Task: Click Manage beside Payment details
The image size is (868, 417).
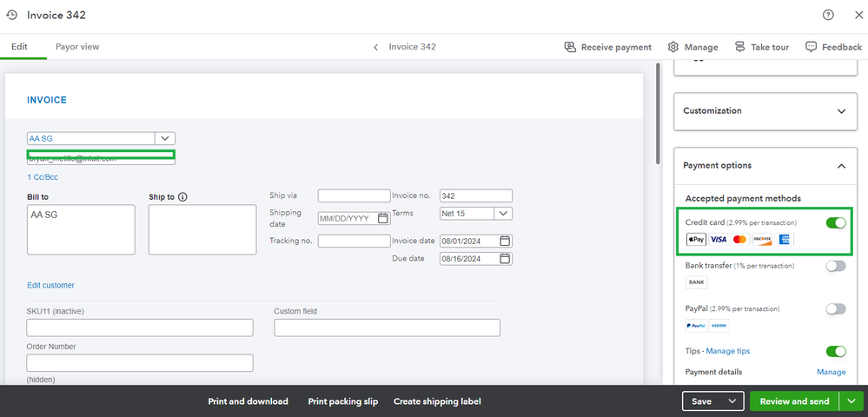Action: click(x=831, y=372)
